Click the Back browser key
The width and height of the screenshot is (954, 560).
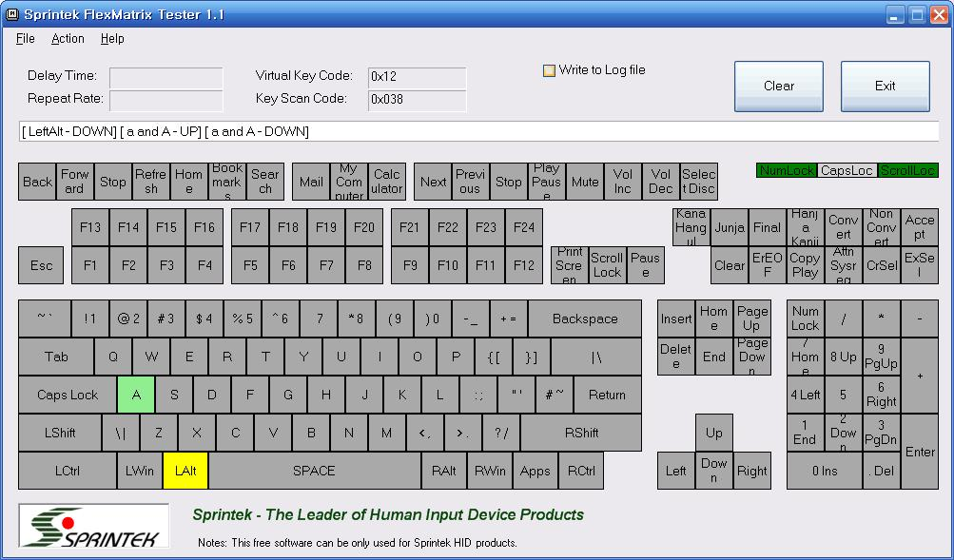click(x=37, y=182)
